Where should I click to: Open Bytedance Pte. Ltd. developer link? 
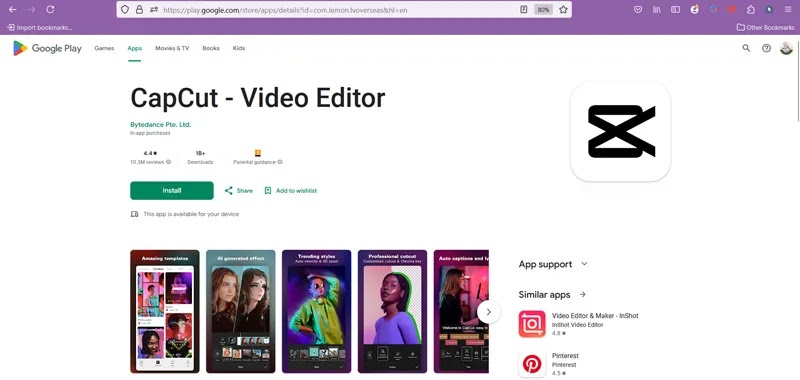click(161, 124)
